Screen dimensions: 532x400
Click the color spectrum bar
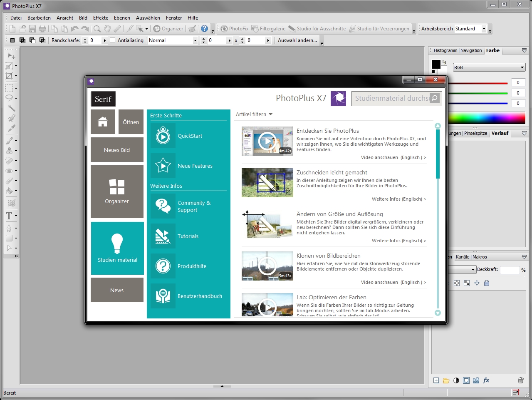coord(487,118)
